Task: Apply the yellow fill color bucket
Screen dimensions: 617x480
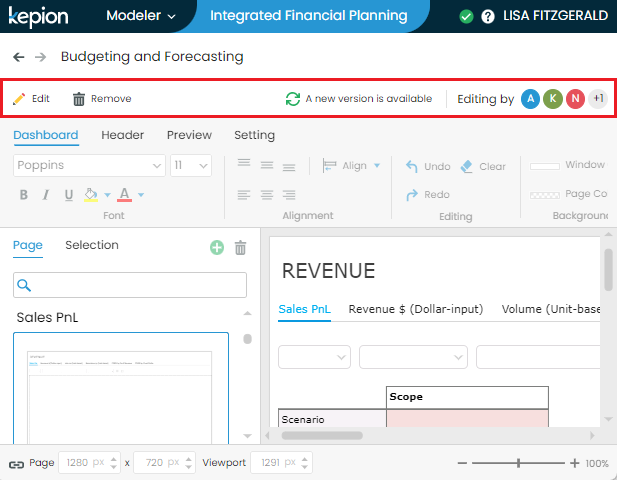Action: point(91,195)
